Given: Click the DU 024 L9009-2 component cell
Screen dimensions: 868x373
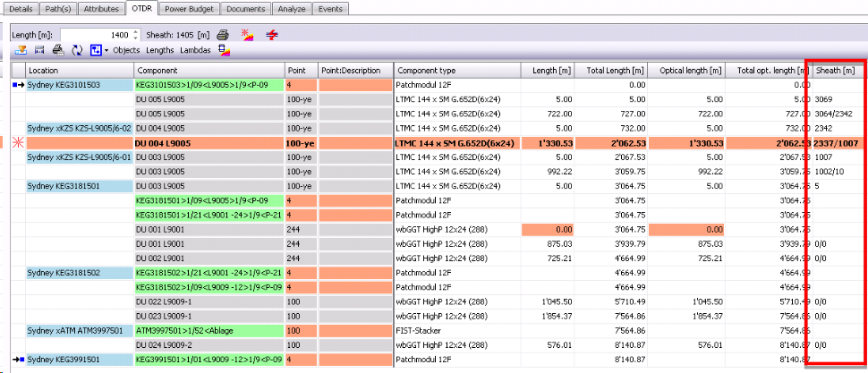Looking at the screenshot, I should tap(209, 344).
